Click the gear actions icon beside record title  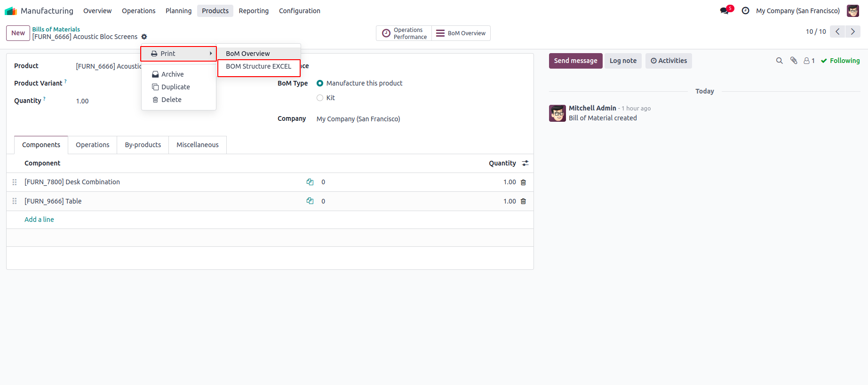tap(144, 37)
